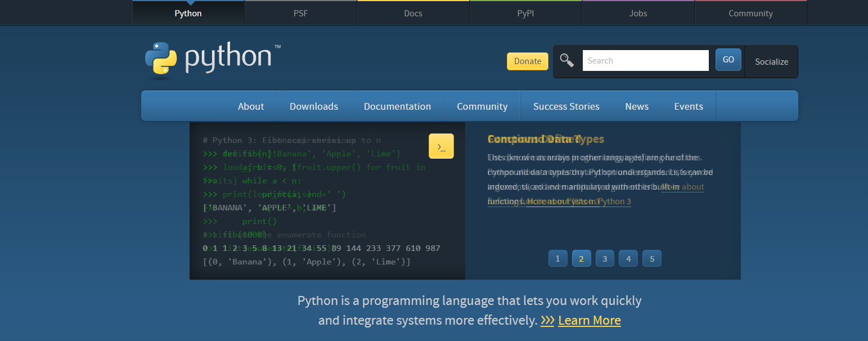Show slide 3 of the code carousel

605,258
